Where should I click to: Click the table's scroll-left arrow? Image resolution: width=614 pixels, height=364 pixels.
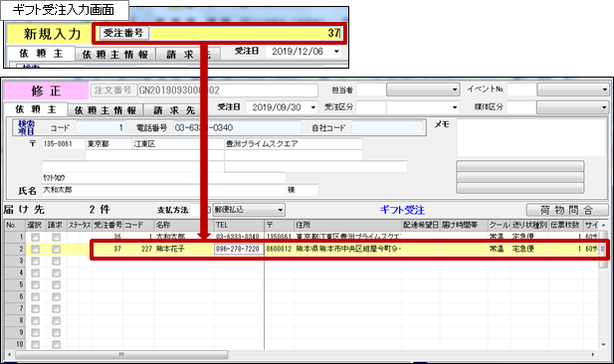9,355
